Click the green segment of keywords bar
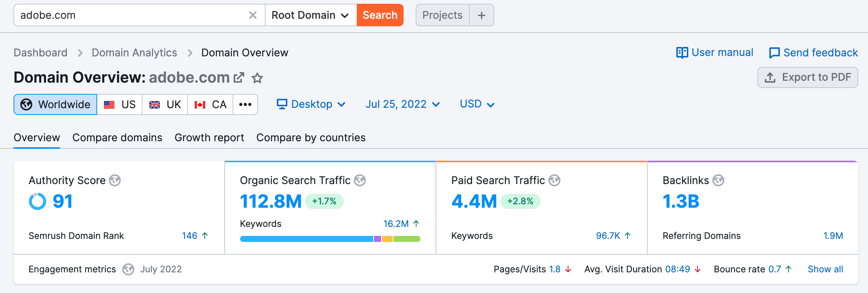 tap(407, 239)
